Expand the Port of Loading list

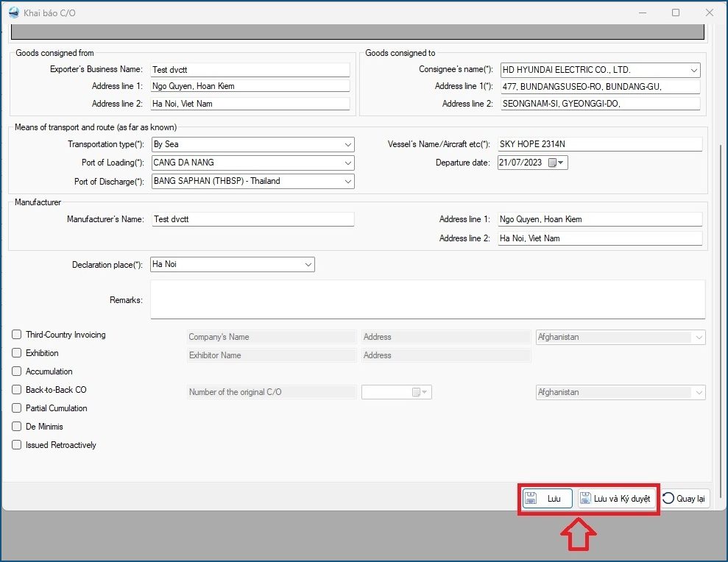click(x=347, y=163)
